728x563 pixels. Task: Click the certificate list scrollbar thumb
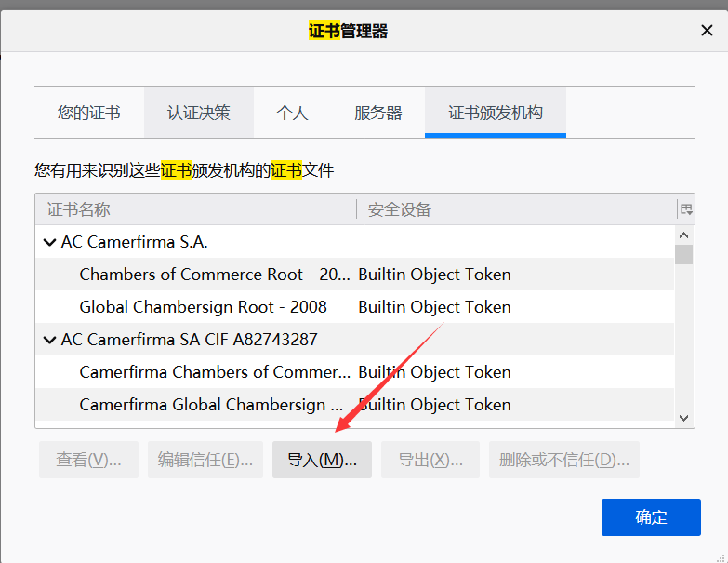tap(683, 255)
